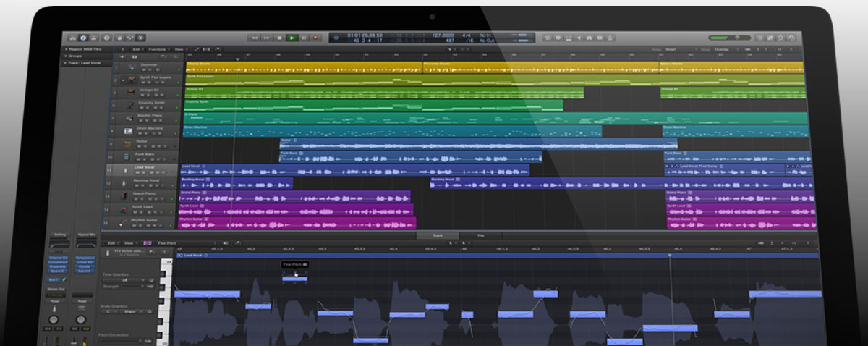This screenshot has width=868, height=346.
Task: Select the Synth Lead track icon
Action: coord(124,210)
